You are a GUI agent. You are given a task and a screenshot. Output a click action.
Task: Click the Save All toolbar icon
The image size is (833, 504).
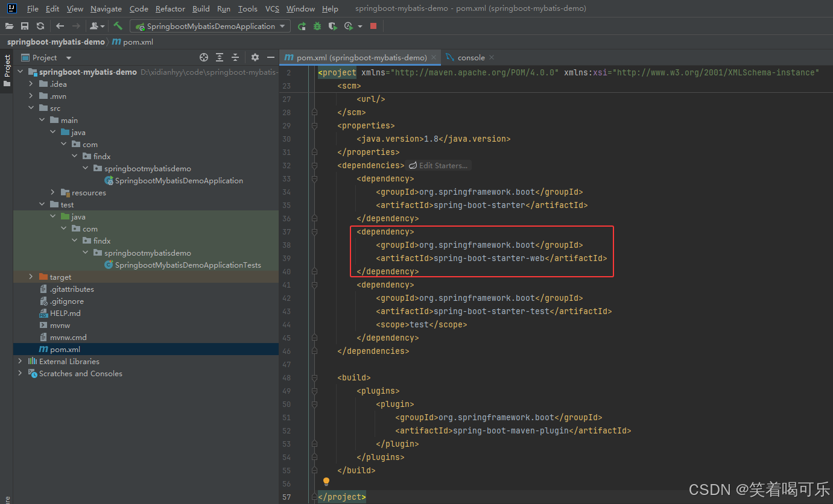pos(25,26)
